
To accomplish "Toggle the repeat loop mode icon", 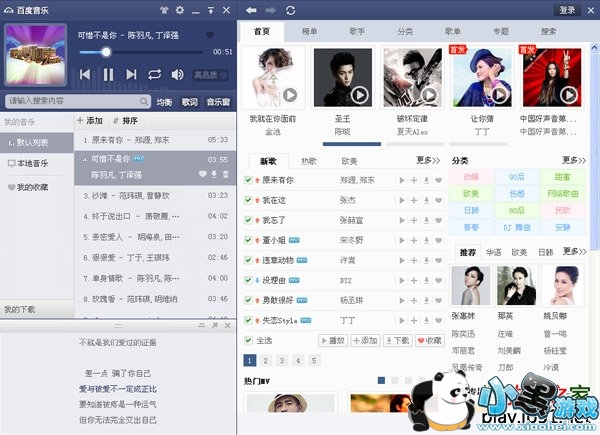I will click(x=154, y=74).
